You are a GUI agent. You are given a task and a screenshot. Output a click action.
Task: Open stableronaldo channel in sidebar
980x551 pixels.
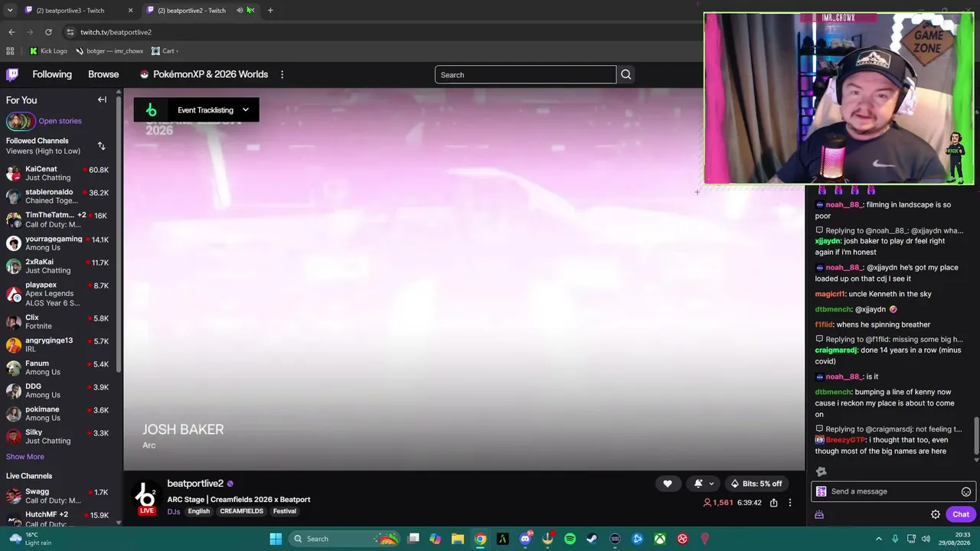pyautogui.click(x=58, y=196)
